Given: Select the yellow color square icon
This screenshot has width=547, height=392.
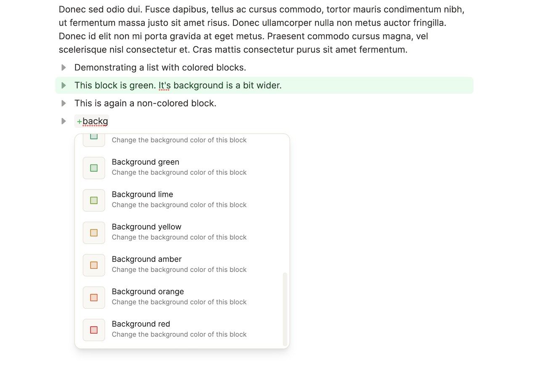Looking at the screenshot, I should click(x=93, y=232).
